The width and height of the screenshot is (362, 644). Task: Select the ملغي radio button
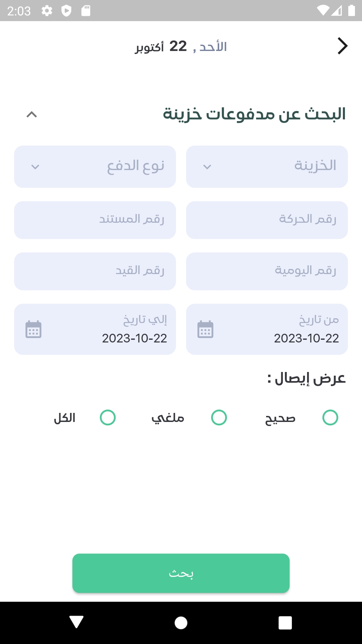pos(219,418)
